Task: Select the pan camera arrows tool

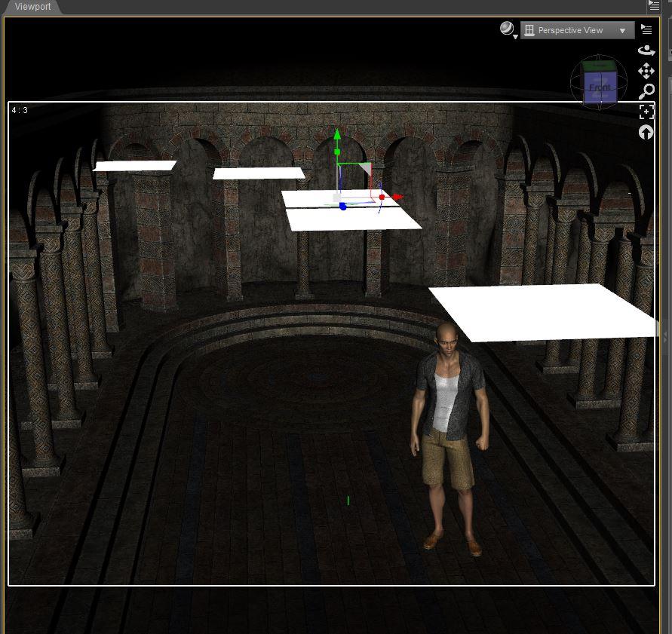Action: point(646,71)
